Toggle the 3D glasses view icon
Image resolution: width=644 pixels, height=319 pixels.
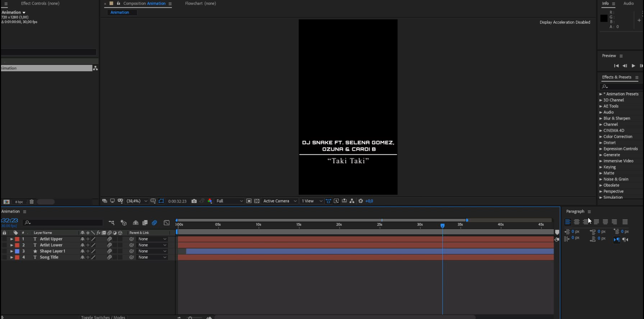(120, 201)
